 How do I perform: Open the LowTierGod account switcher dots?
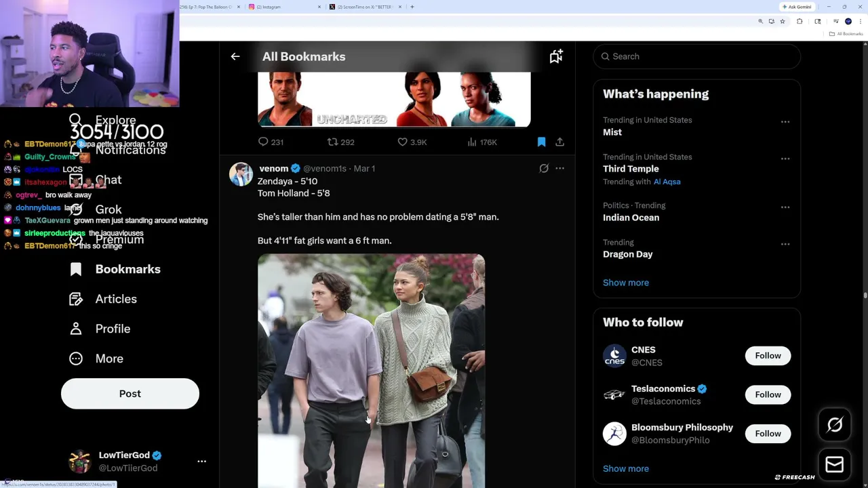click(x=201, y=461)
